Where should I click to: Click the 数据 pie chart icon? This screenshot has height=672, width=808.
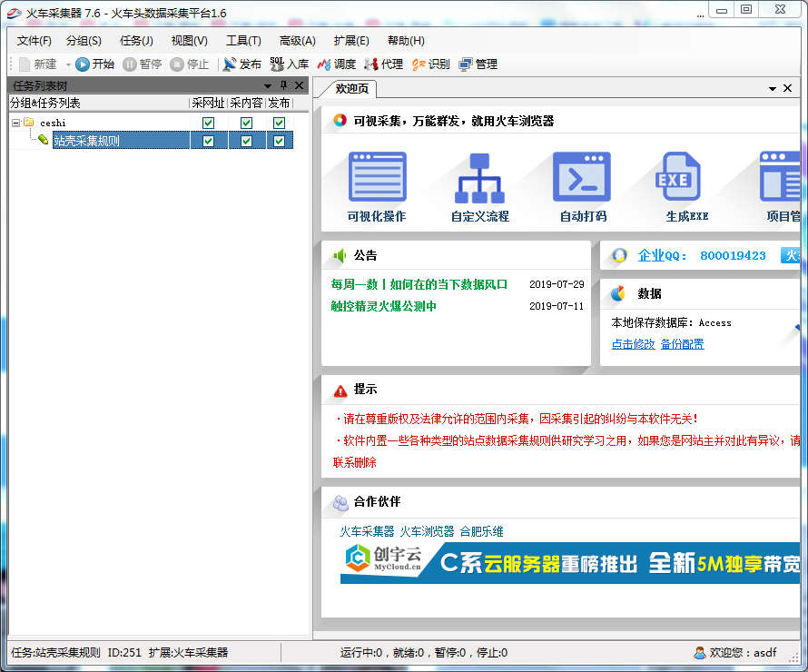[618, 293]
